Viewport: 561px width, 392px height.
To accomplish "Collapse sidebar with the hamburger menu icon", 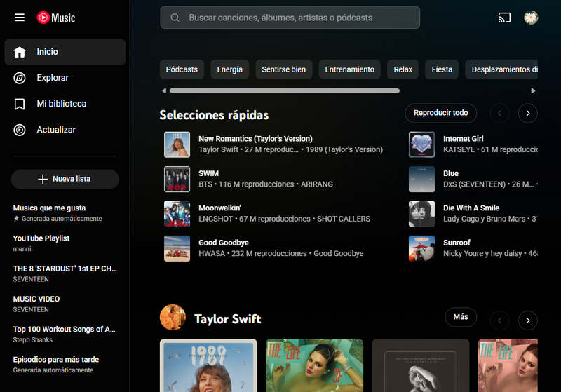I will tap(20, 18).
